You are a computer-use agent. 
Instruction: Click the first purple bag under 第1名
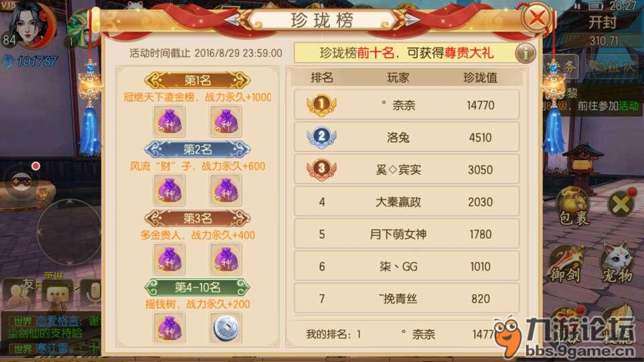coord(169,121)
